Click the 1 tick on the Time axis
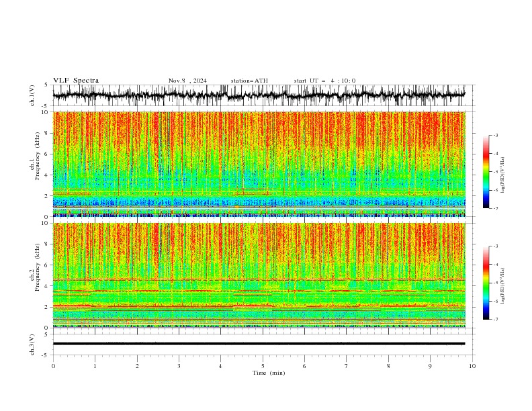The image size is (532, 411). pos(95,366)
